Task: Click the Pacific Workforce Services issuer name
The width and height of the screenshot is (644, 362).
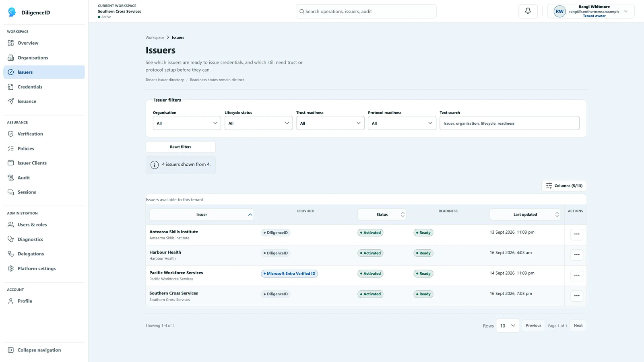Action: click(176, 273)
